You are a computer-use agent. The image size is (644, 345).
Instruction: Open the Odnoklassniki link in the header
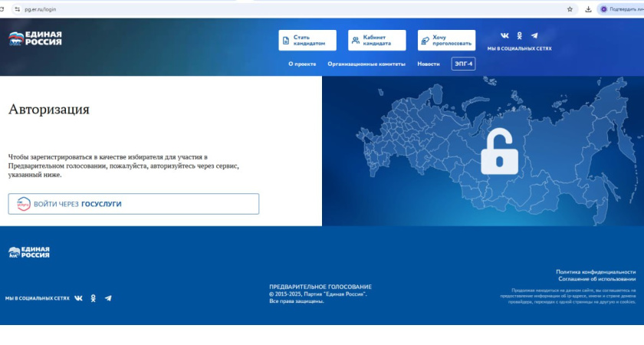tap(520, 36)
